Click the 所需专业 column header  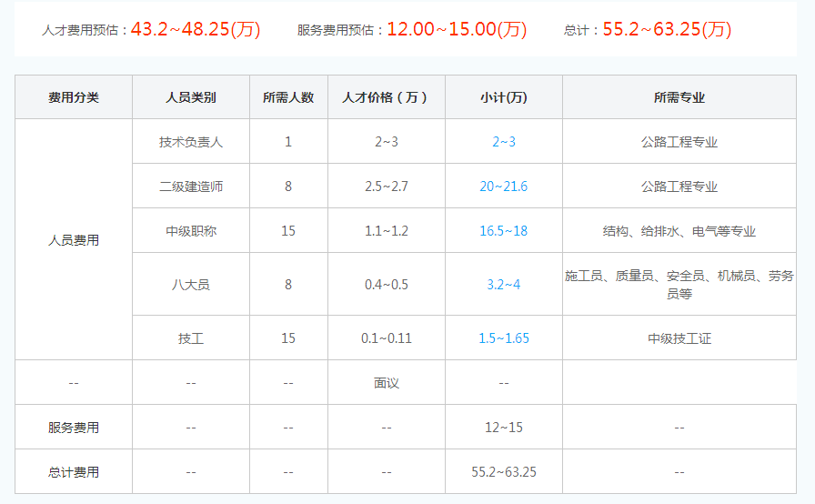(679, 97)
